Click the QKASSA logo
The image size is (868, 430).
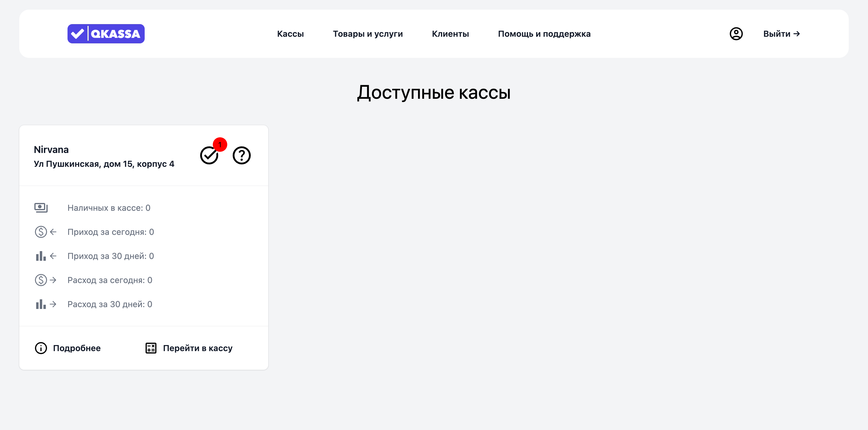pos(106,34)
